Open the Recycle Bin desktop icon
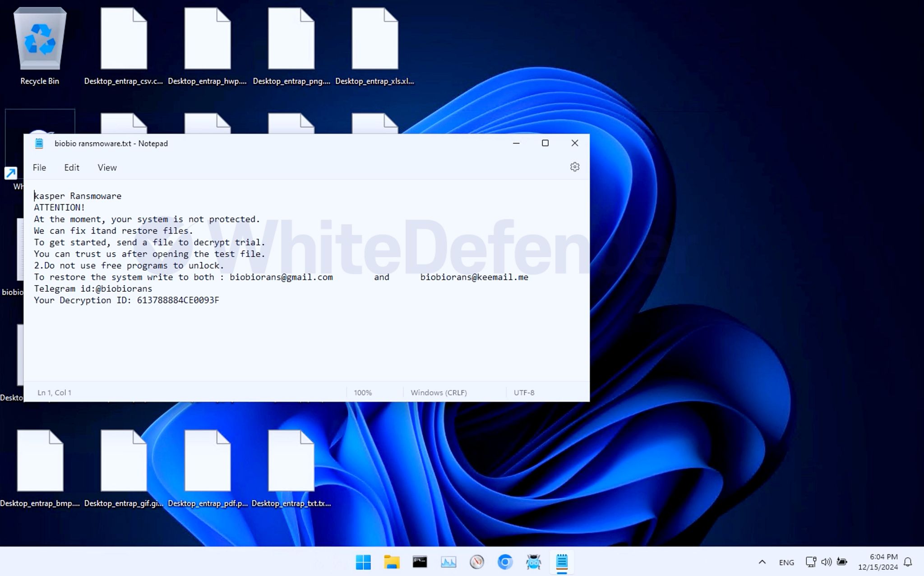The width and height of the screenshot is (924, 576). tap(40, 45)
